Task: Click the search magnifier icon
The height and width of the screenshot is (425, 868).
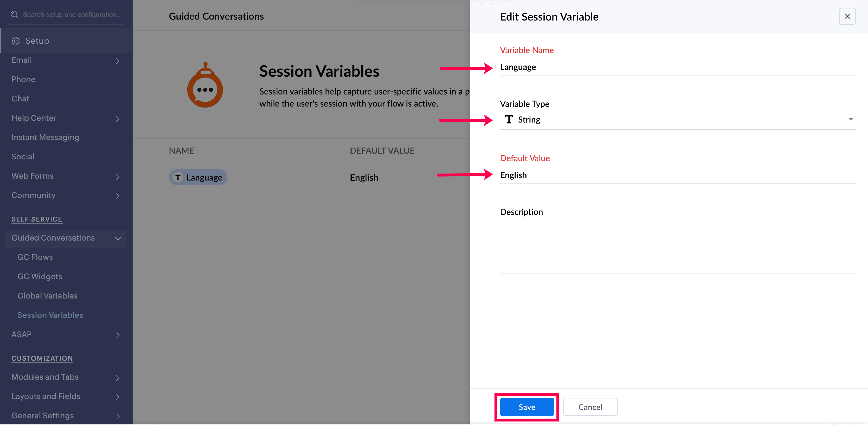Action: click(14, 14)
